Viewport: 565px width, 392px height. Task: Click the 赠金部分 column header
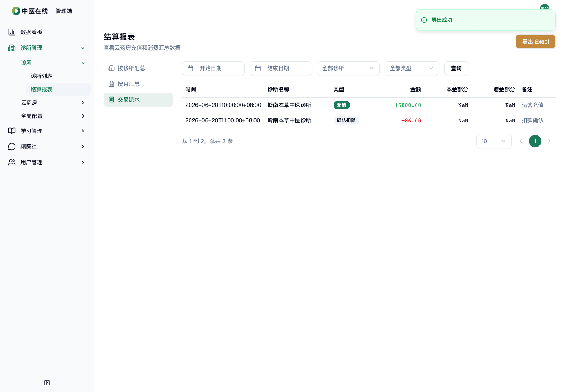click(x=505, y=89)
